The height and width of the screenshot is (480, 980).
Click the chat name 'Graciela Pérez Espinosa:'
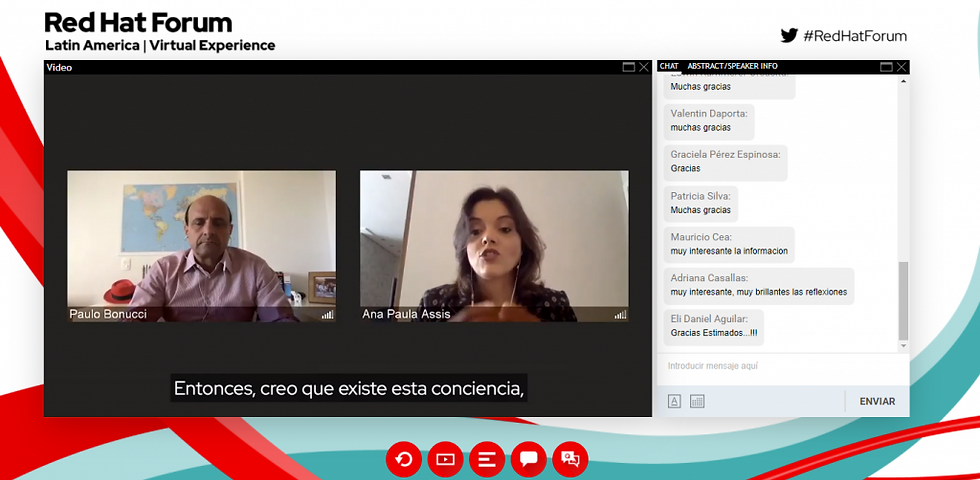[x=726, y=154]
